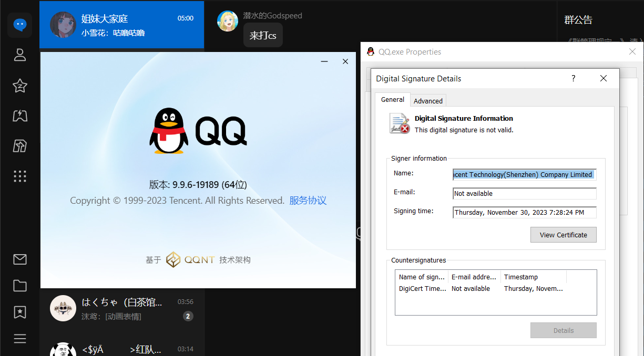Open the hamburger main menu icon
This screenshot has width=644, height=356.
pos(20,339)
